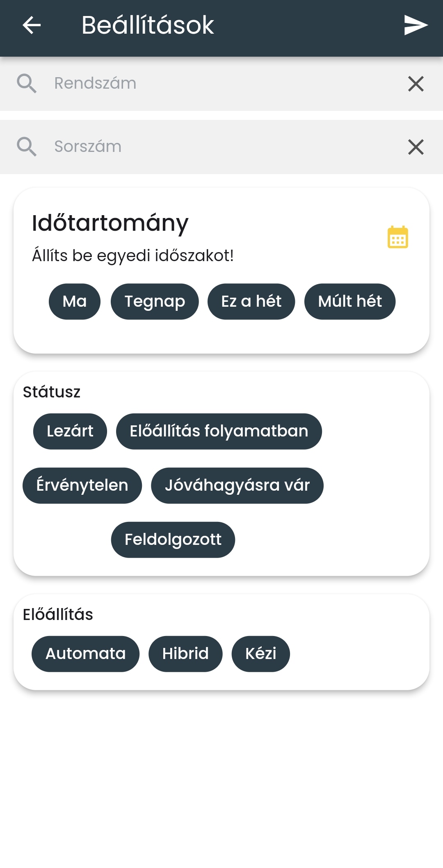Choose the Ez a hét chip
Image resolution: width=443 pixels, height=868 pixels.
coord(251,301)
